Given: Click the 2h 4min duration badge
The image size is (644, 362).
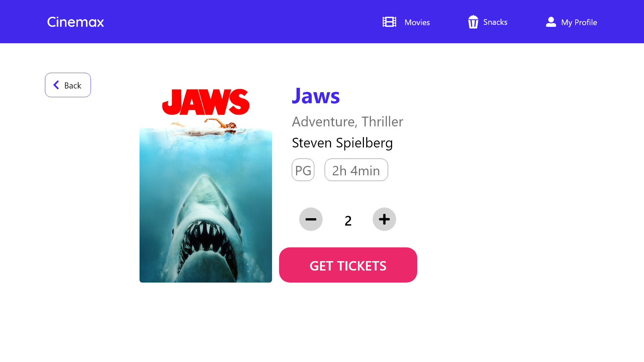Looking at the screenshot, I should (356, 170).
